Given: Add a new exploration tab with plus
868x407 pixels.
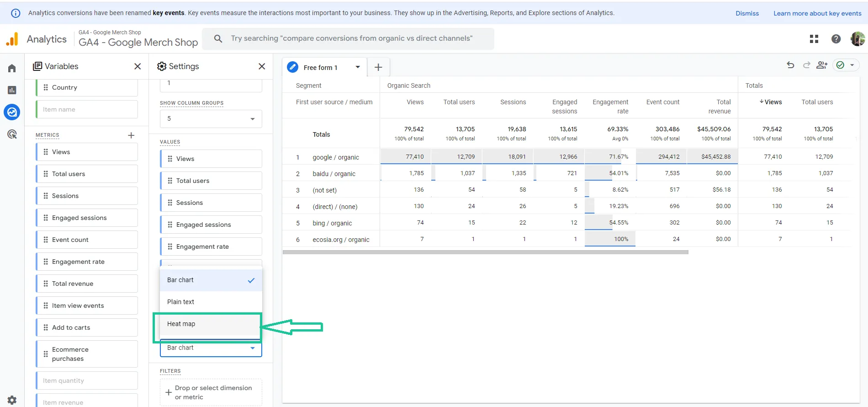Looking at the screenshot, I should [x=378, y=67].
